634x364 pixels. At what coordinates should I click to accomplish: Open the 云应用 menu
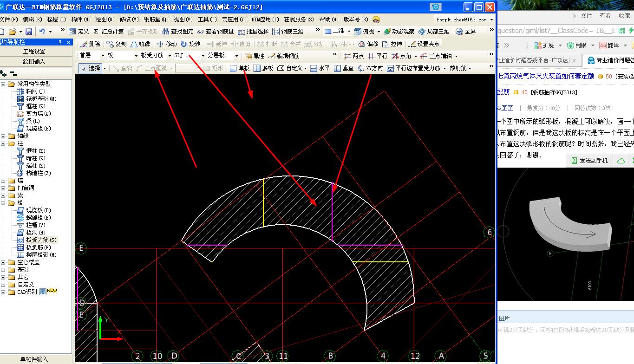pos(234,19)
